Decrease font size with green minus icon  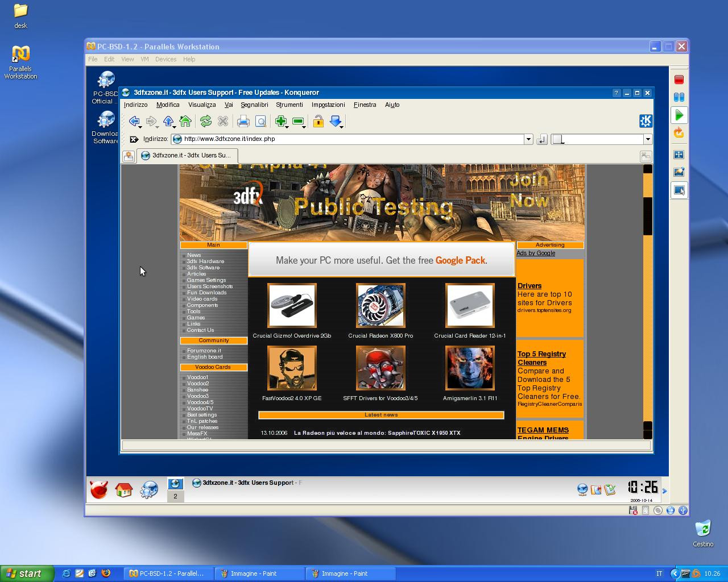point(298,121)
